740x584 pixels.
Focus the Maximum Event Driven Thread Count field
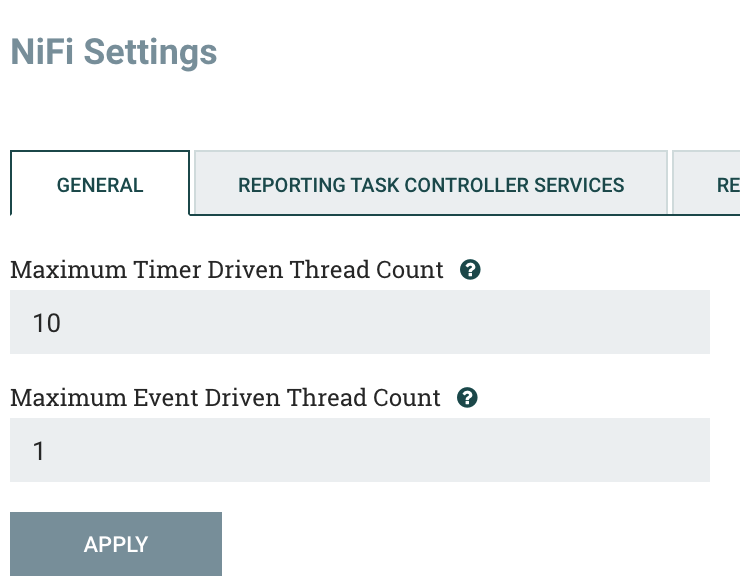[360, 450]
